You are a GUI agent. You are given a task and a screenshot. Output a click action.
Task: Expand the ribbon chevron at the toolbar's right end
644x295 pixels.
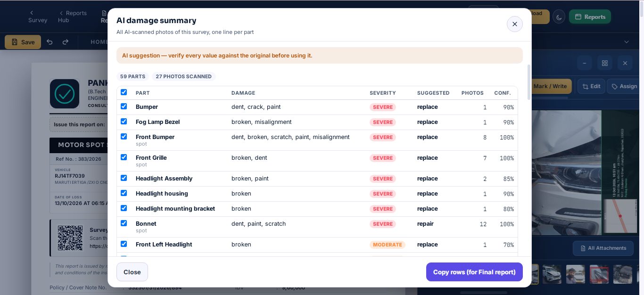627,42
